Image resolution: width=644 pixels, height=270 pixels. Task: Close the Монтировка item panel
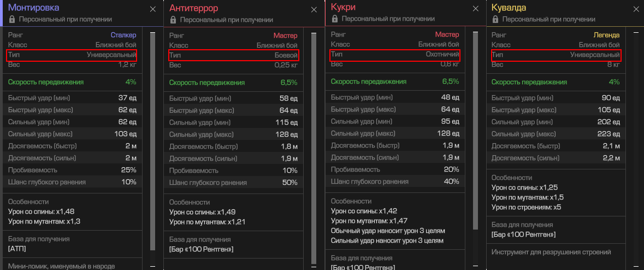coord(152,9)
